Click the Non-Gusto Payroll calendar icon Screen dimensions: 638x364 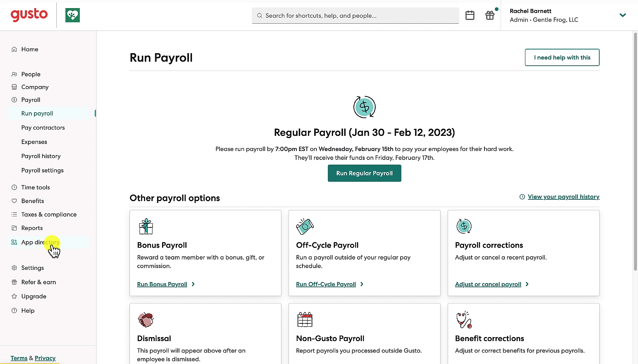pyautogui.click(x=305, y=320)
